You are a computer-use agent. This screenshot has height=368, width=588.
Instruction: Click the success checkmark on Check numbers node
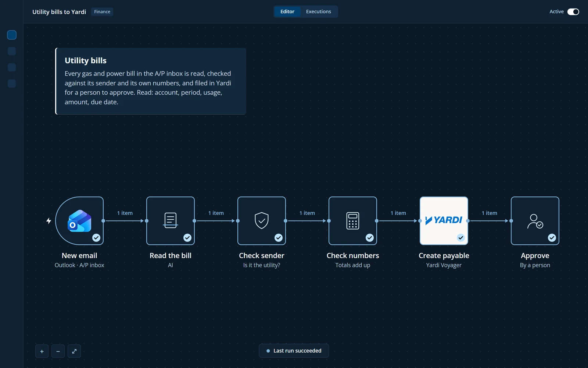click(370, 238)
